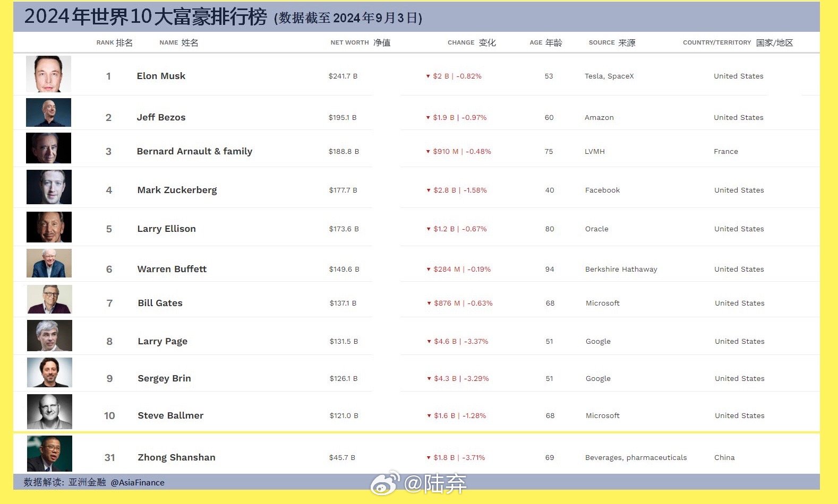
Task: Click Jeff Bezos's portrait thumbnail
Action: pos(48,112)
